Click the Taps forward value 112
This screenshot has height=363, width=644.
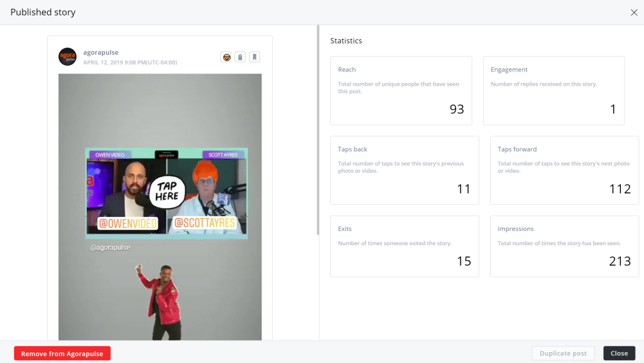pyautogui.click(x=620, y=189)
